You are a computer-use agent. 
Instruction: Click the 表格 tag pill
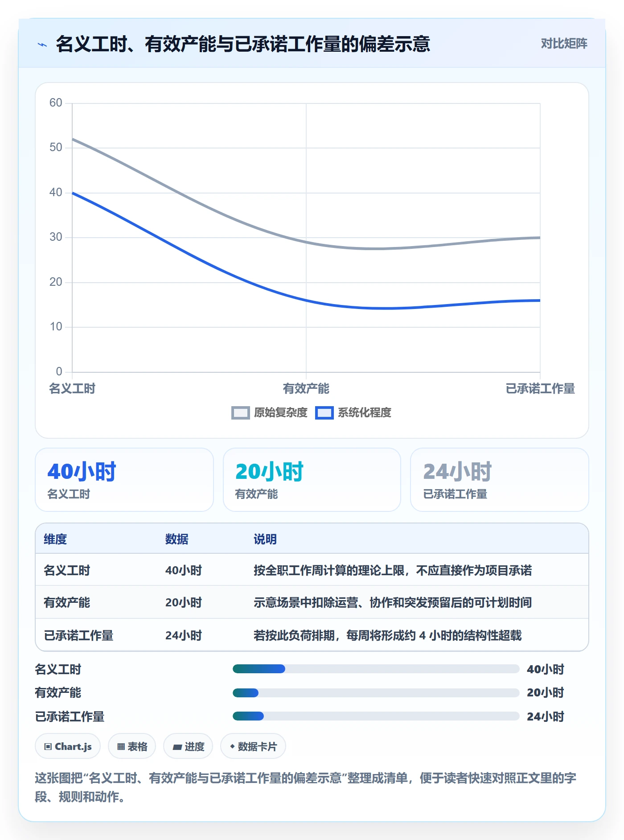click(132, 746)
